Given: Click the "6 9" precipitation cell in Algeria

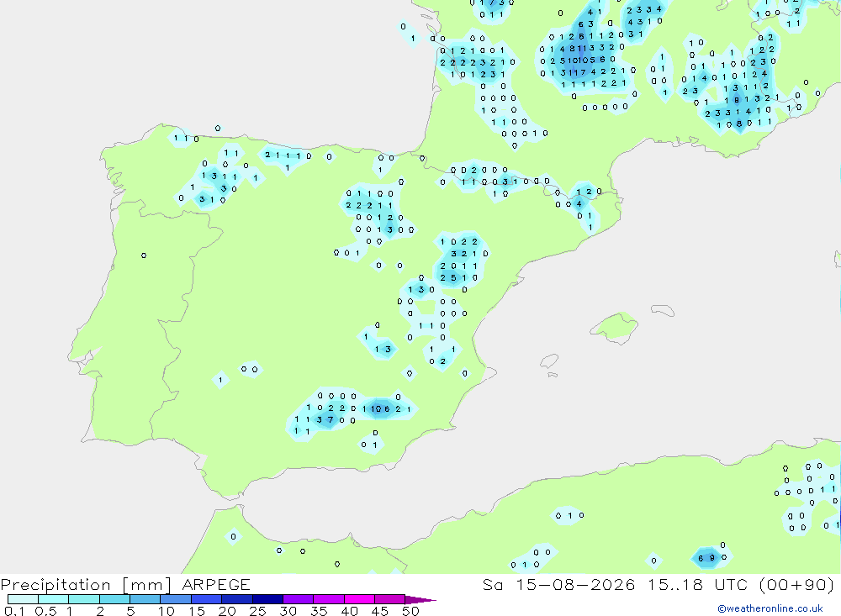Looking at the screenshot, I should 706,558.
